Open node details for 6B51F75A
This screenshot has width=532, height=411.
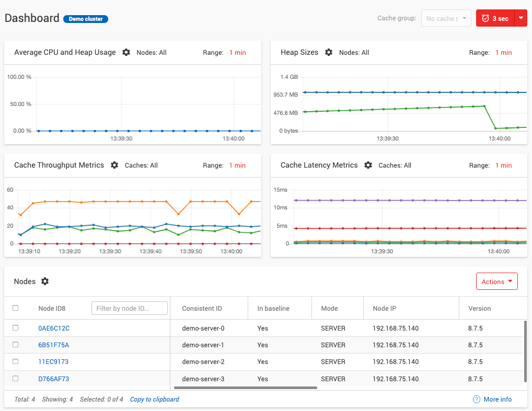point(53,345)
